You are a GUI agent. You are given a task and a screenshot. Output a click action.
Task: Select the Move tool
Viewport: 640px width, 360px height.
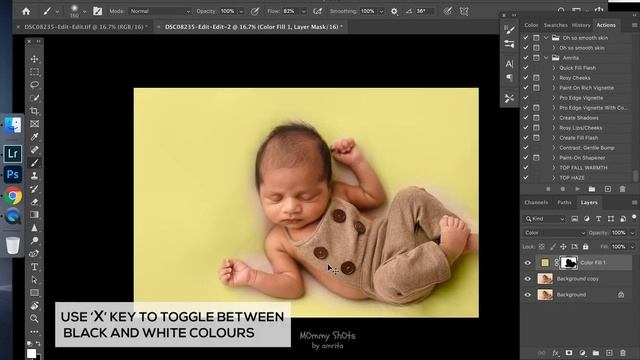34,59
